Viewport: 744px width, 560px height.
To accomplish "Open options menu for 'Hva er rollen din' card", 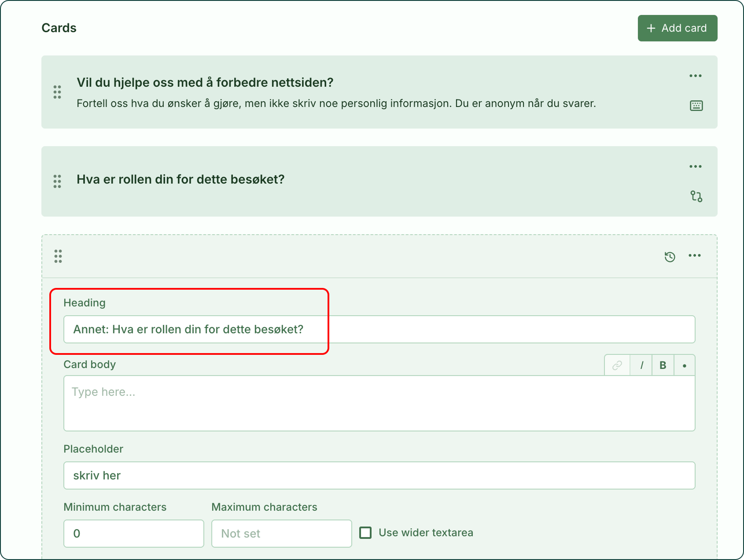I will [x=696, y=166].
